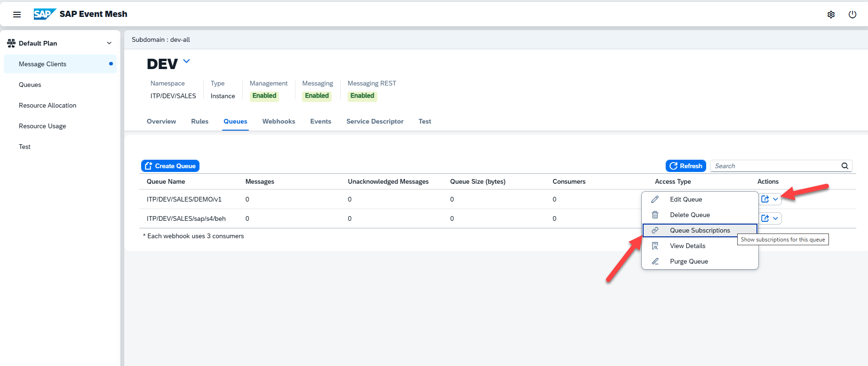The image size is (868, 366).
Task: Click the power logout icon
Action: coord(852,15)
